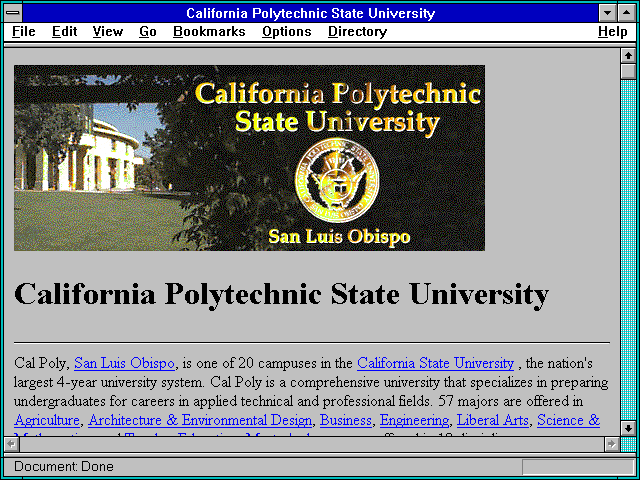
Task: Open the Business link
Action: (346, 420)
